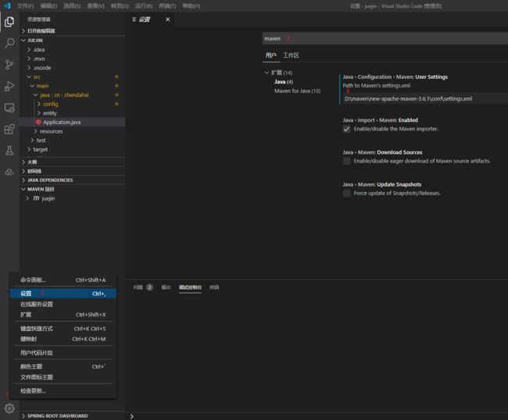The width and height of the screenshot is (508, 420).
Task: Open the Explorer view in activity bar
Action: click(9, 22)
